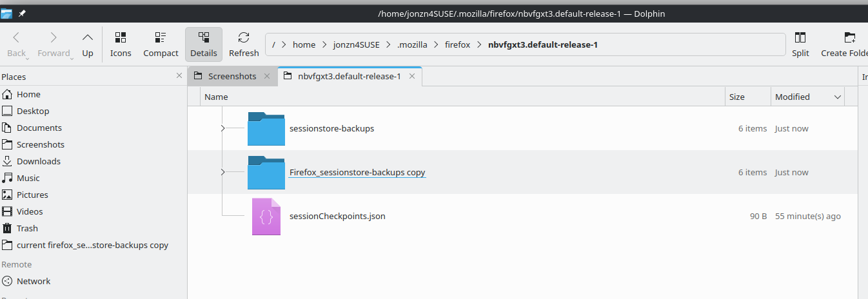
Task: Create a new folder
Action: click(x=843, y=44)
